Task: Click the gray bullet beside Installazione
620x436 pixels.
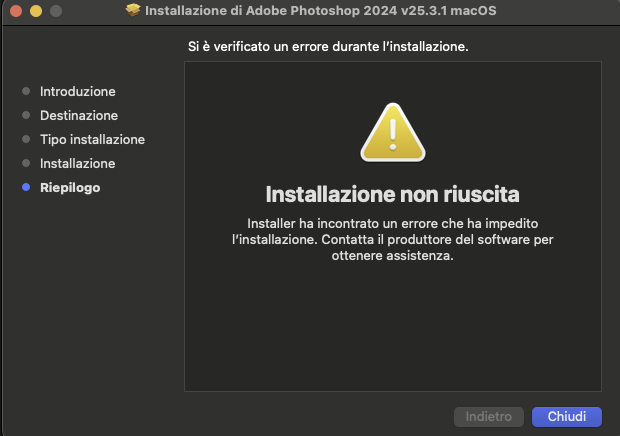Action: click(26, 163)
